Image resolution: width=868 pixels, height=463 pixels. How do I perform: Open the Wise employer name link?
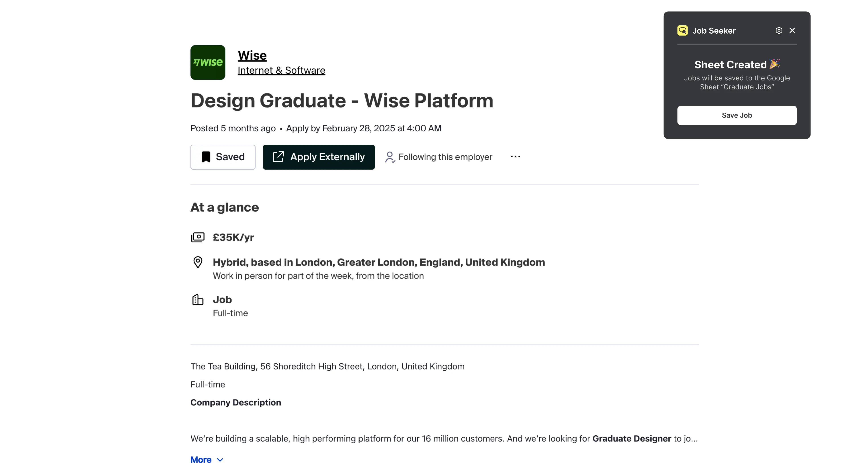click(x=252, y=55)
